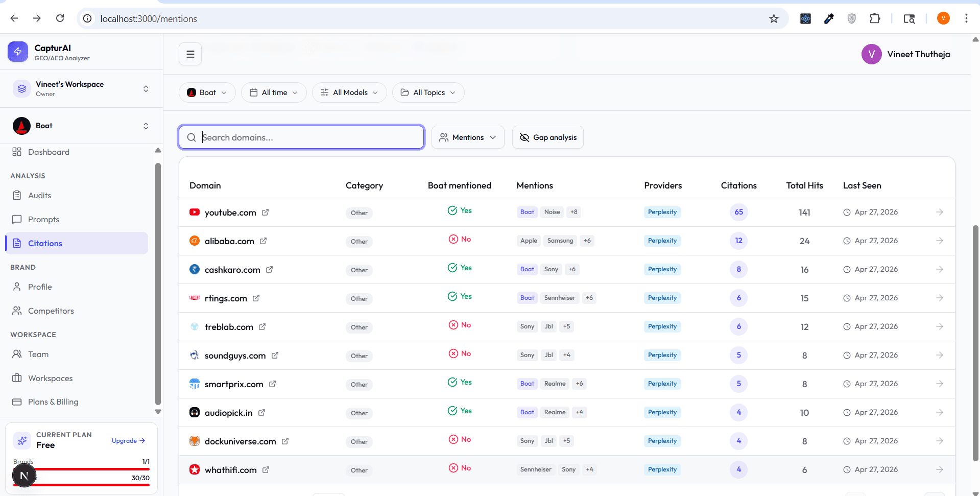
Task: Open Workspaces in sidebar
Action: (77, 379)
